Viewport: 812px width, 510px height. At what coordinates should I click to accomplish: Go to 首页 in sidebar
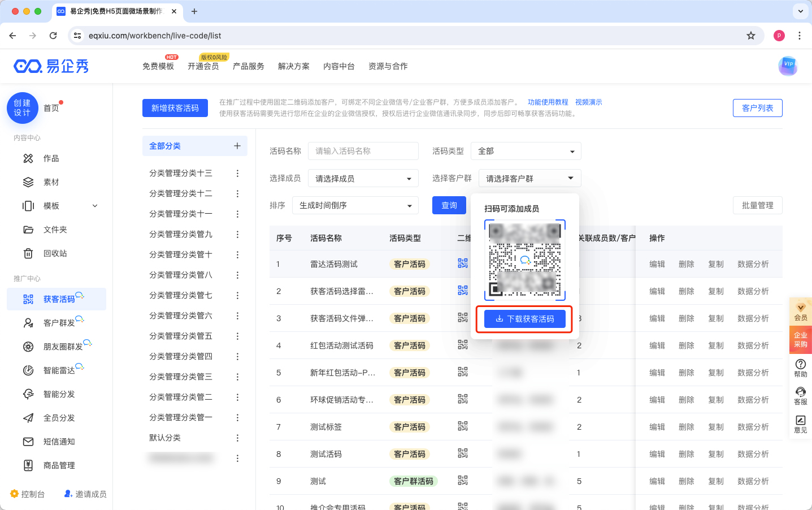51,108
